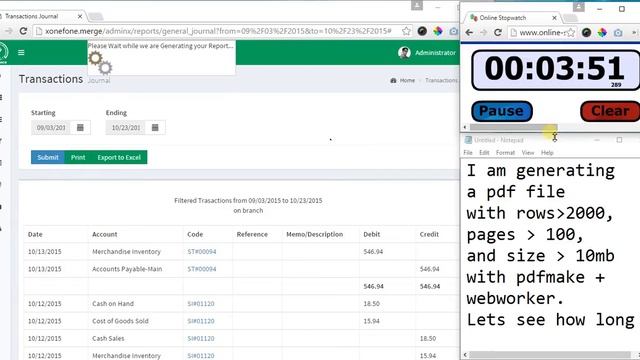This screenshot has width=640, height=360.
Task: Open Notepad Format menu
Action: coord(505,153)
